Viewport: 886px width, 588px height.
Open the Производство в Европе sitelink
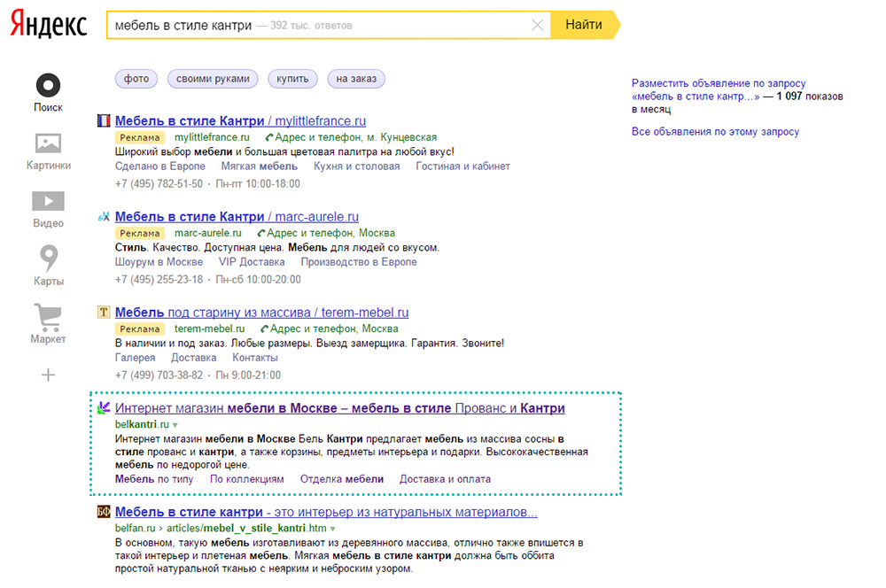359,262
